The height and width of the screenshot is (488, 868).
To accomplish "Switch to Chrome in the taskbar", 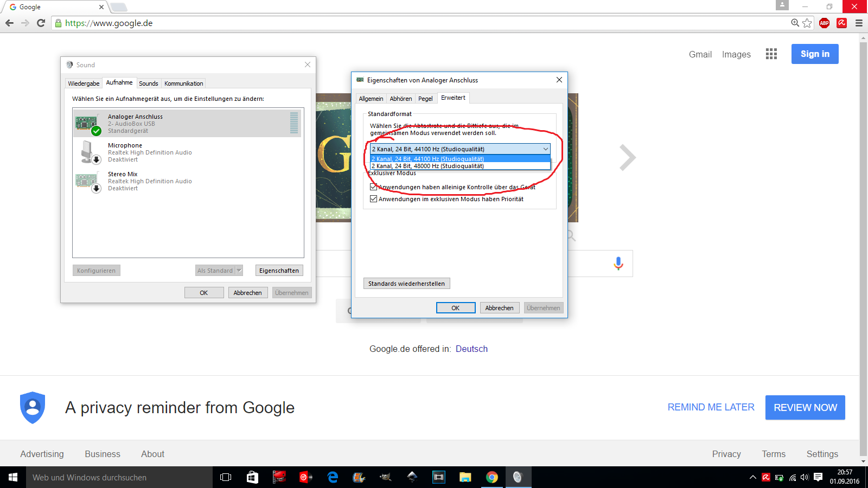I will coord(492,477).
